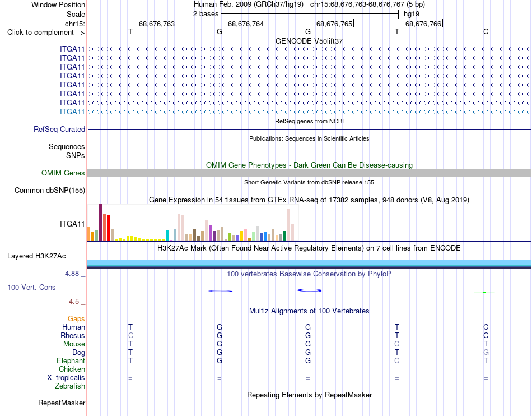Open 'Publications: Sequences in Scientific Articles' title
Screen dimensions: 532x416
point(309,138)
